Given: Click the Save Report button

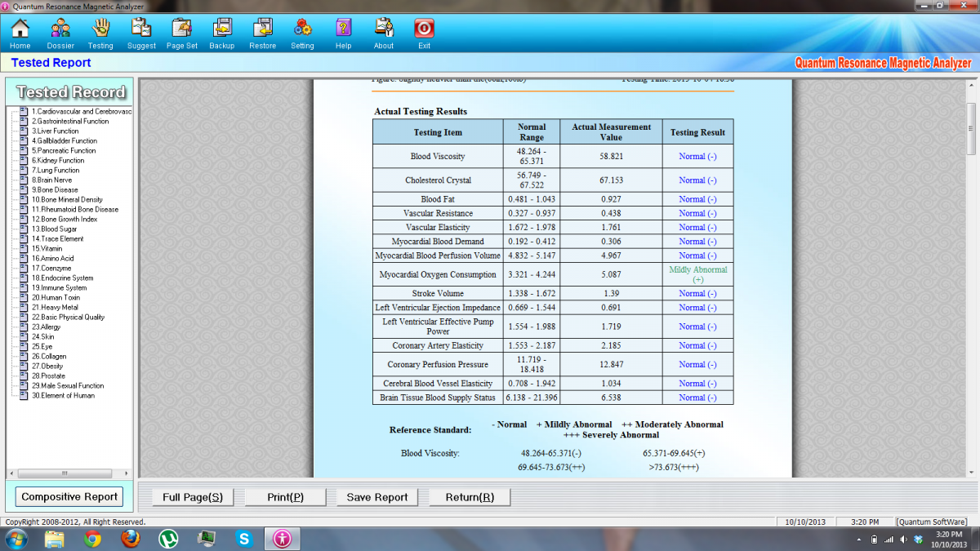Looking at the screenshot, I should pyautogui.click(x=377, y=496).
